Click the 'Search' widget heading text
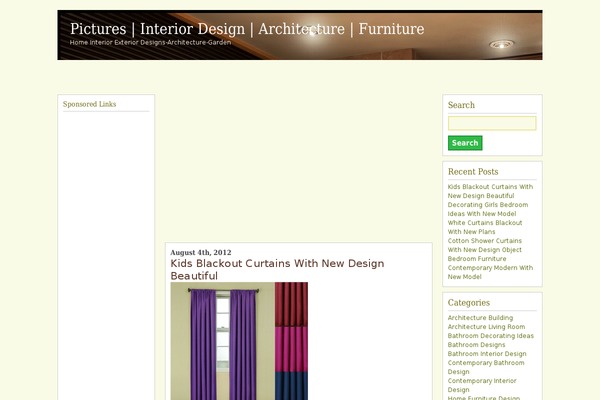600x400 pixels. click(461, 105)
